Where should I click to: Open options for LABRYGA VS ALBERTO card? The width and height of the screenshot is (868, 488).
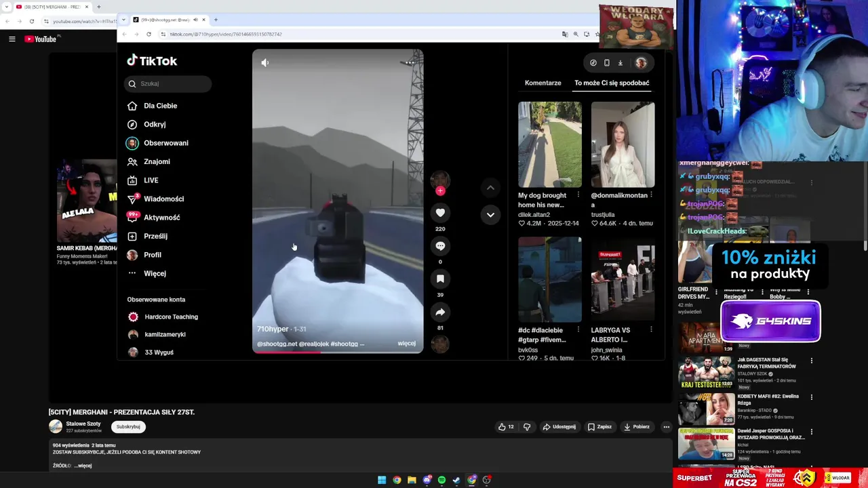[651, 329]
